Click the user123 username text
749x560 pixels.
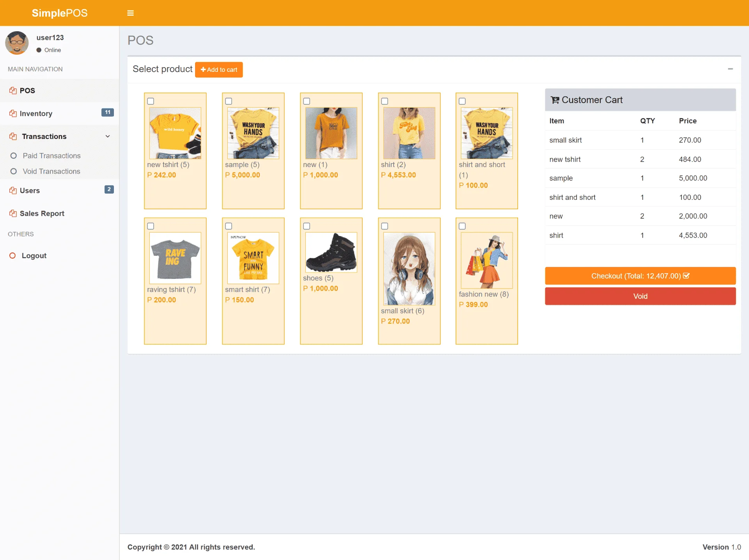click(x=50, y=37)
